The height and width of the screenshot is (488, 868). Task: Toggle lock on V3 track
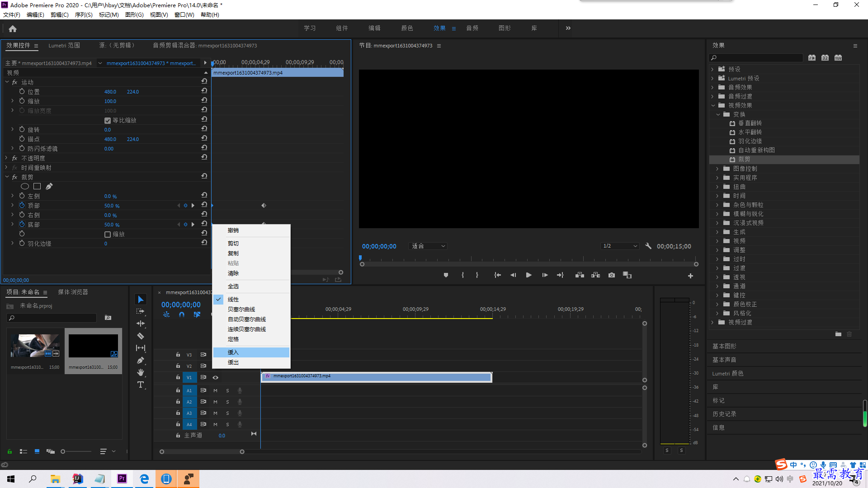[x=178, y=355]
